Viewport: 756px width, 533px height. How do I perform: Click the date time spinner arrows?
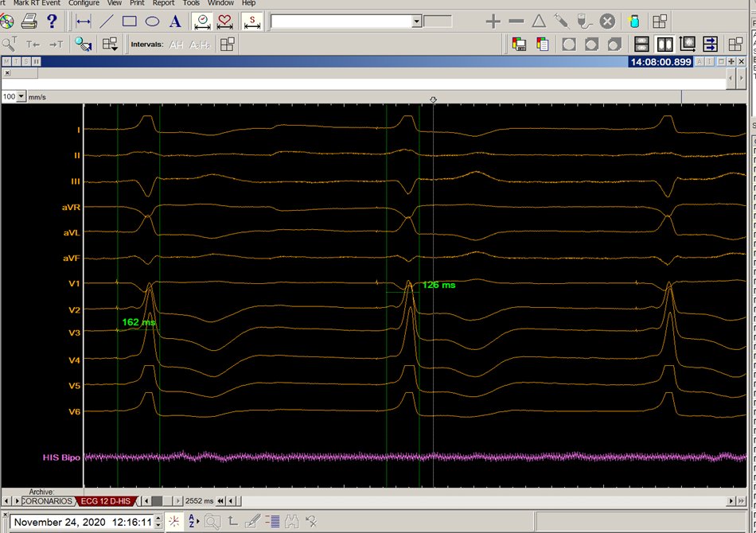[x=158, y=522]
